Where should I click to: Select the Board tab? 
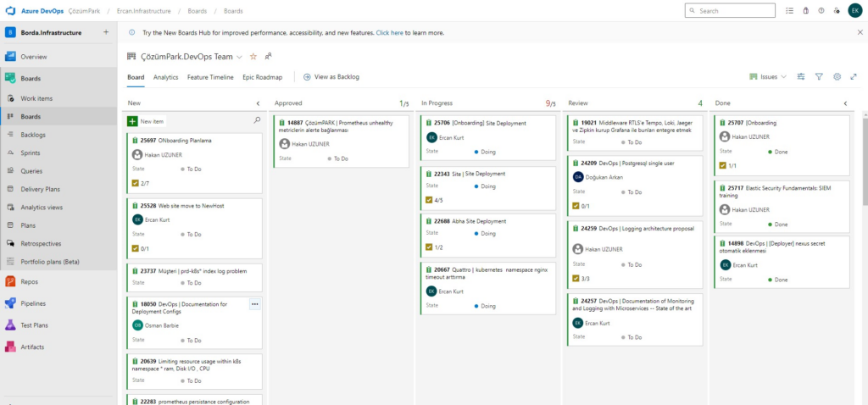[136, 77]
